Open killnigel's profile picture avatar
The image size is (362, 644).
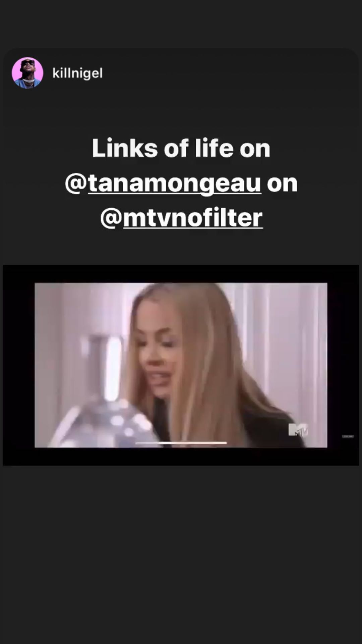27,73
